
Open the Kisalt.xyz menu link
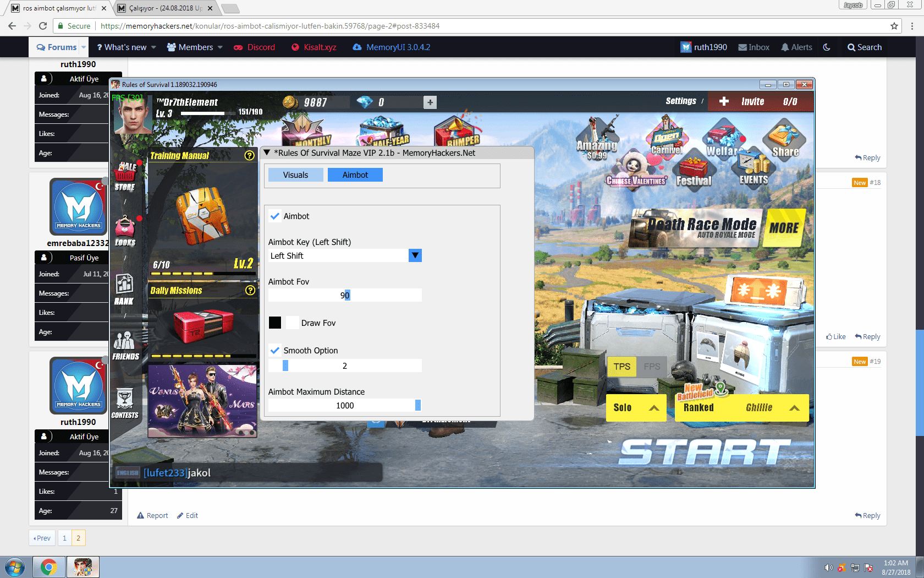pos(314,47)
